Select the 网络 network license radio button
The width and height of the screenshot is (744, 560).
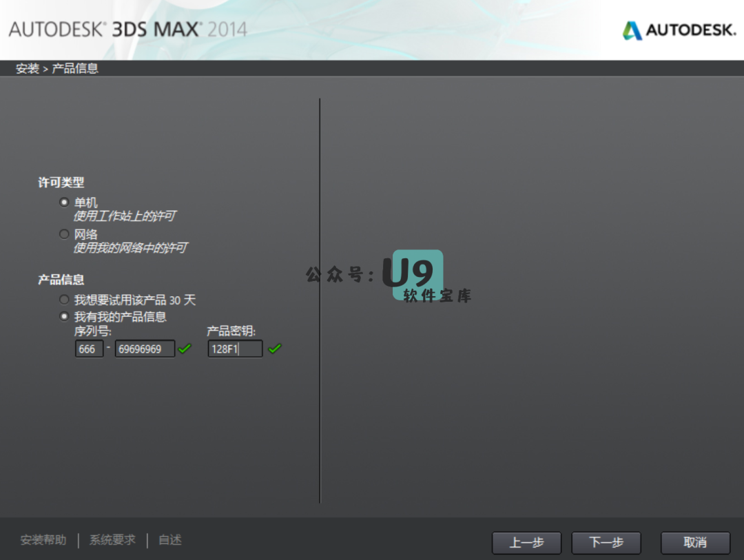65,234
